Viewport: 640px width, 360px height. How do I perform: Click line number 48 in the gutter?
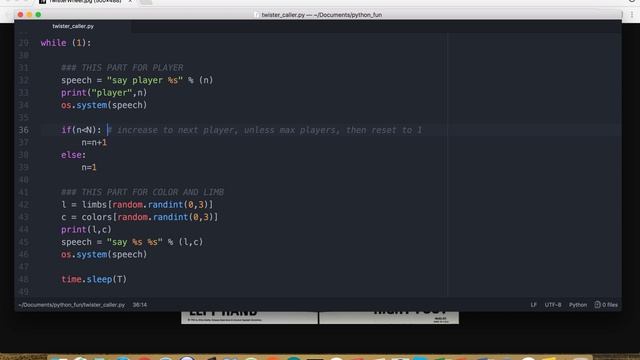click(x=24, y=280)
